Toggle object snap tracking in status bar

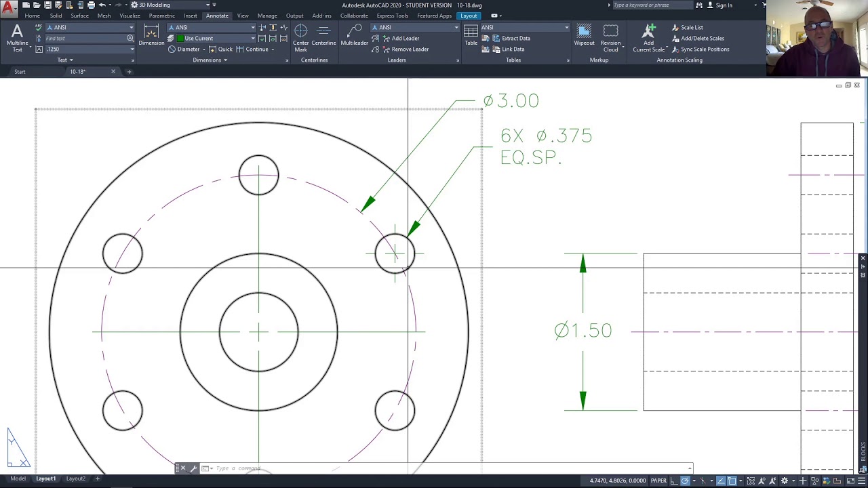pyautogui.click(x=721, y=481)
